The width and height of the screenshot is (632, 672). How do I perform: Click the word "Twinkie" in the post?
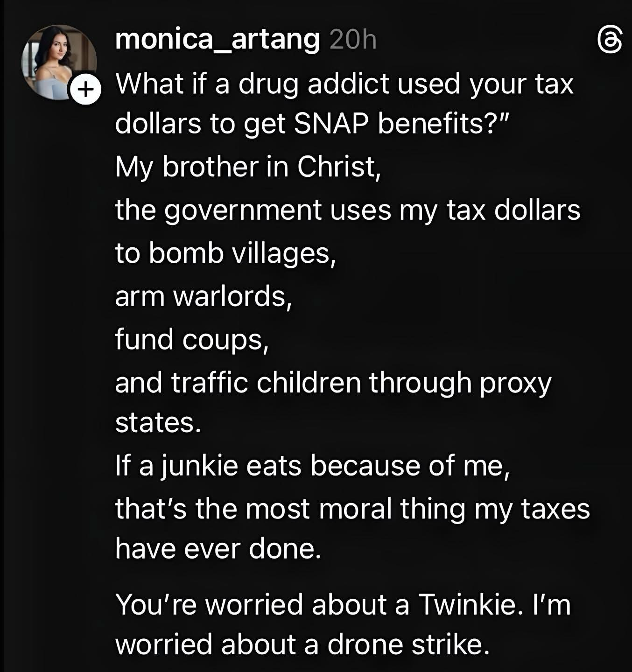[467, 604]
